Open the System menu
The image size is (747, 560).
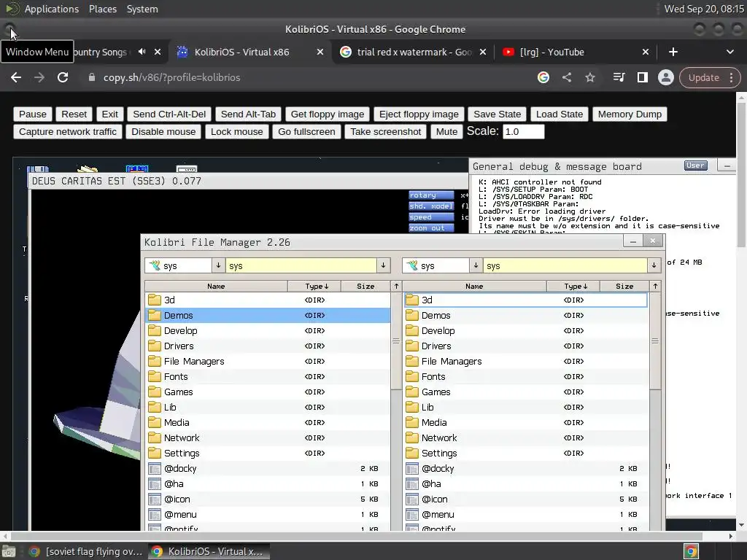142,9
